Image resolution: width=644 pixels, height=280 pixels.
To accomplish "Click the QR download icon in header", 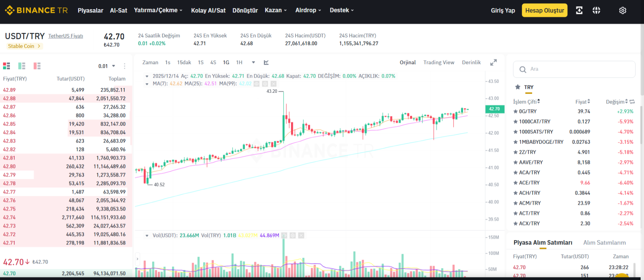I will click(x=579, y=10).
